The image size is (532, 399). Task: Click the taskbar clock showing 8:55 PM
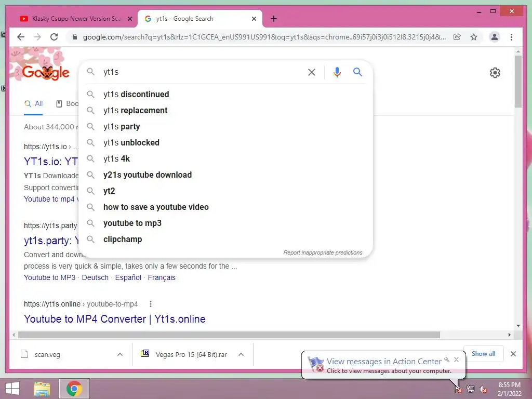coord(509,389)
